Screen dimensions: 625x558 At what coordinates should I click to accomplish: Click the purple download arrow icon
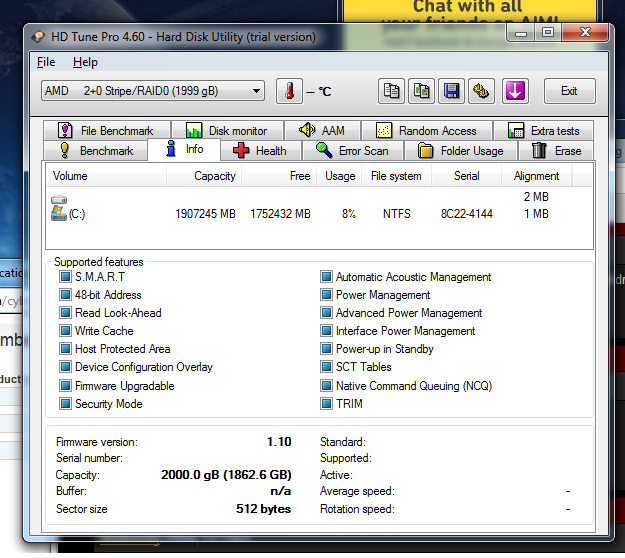(x=515, y=91)
